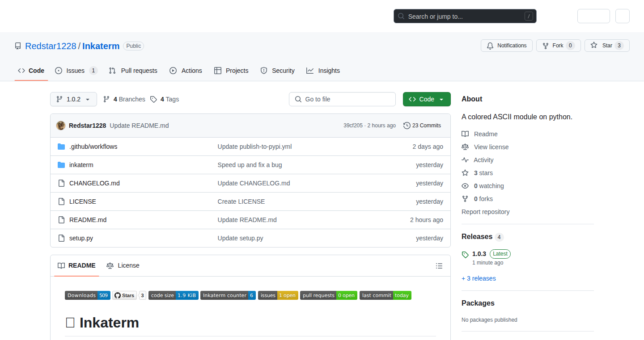This screenshot has height=340, width=644.
Task: Click the branch icon next to 4 Branches
Action: 106,99
